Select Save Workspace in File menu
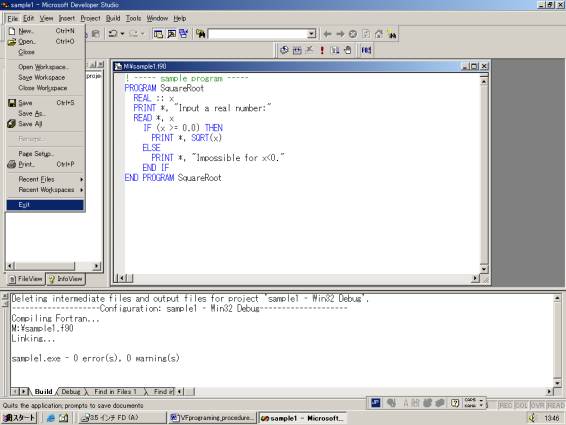 pos(45,77)
